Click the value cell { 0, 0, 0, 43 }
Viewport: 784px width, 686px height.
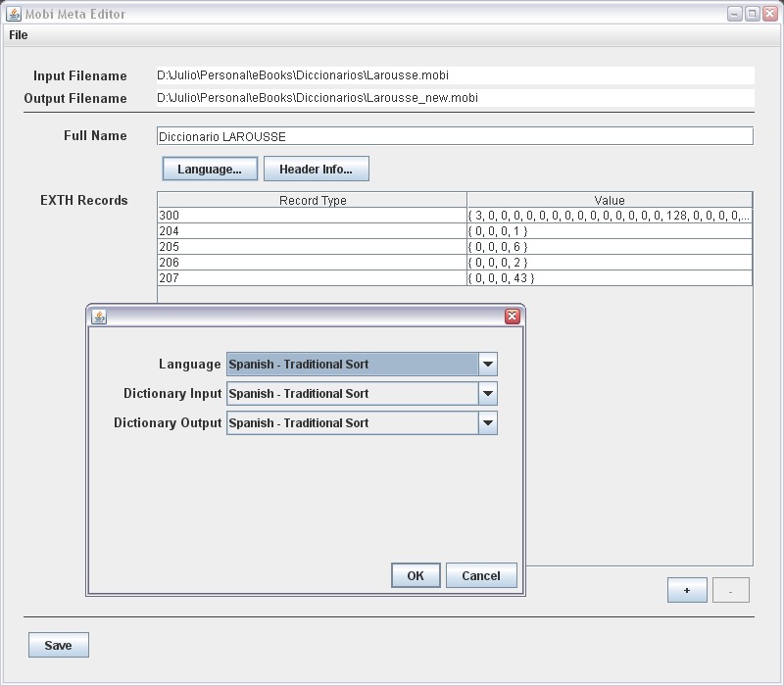pyautogui.click(x=610, y=278)
